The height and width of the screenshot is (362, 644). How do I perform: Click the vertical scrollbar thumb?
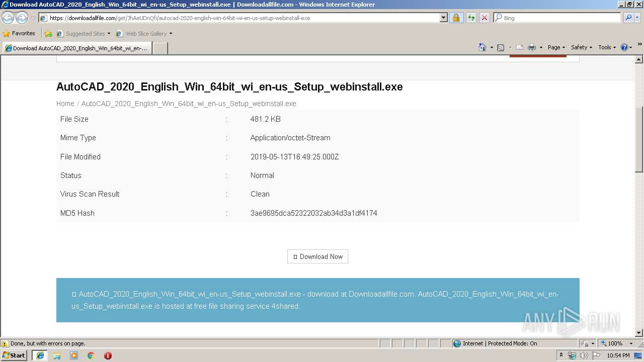639,140
